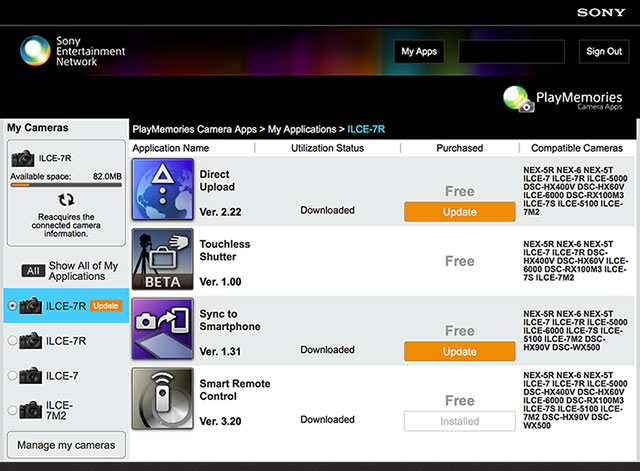Click the camera icon beside ILCE-7M2

[31, 410]
